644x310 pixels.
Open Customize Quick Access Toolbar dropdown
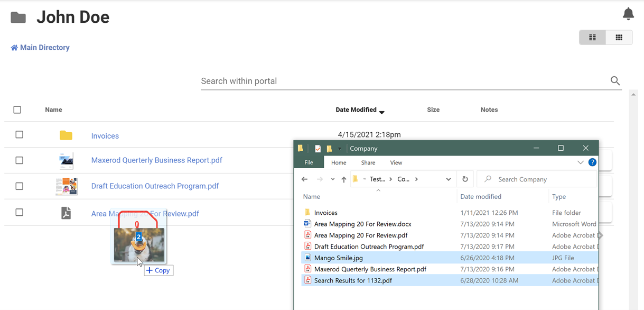[340, 149]
